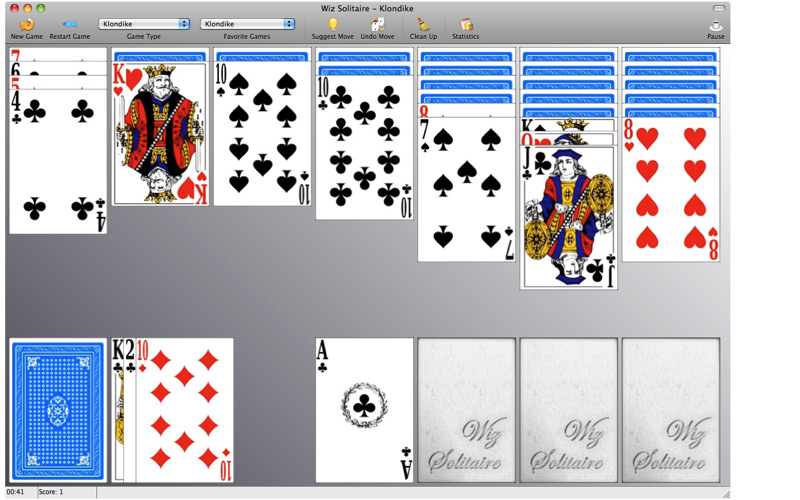This screenshot has width=800, height=500.
Task: Select the jack of clubs card
Action: pos(568,217)
